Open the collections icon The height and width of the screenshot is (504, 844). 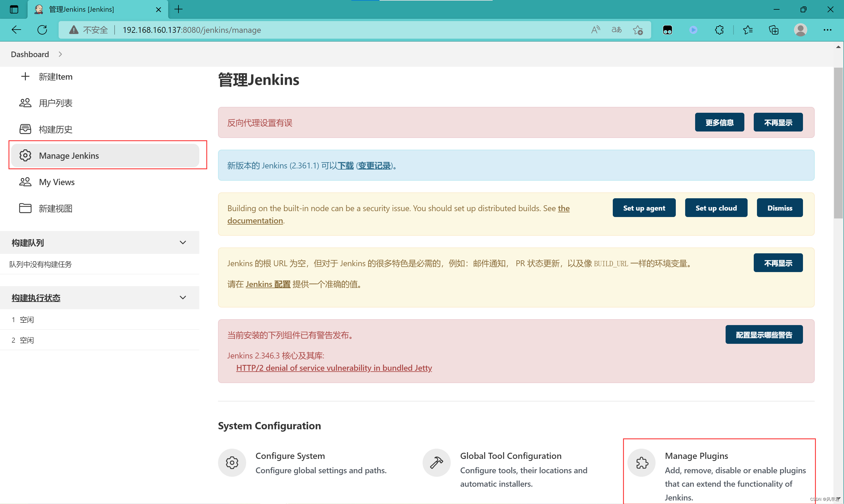(x=774, y=30)
